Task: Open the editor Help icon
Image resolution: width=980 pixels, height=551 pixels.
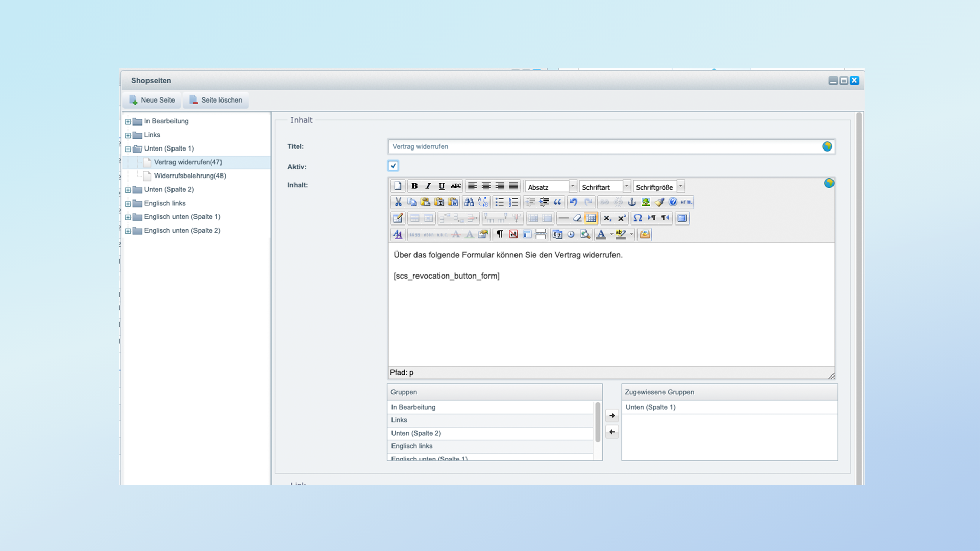Action: pos(673,202)
